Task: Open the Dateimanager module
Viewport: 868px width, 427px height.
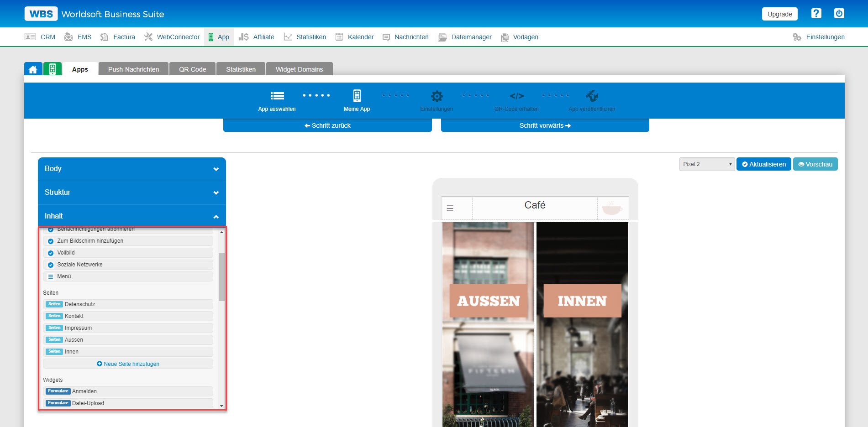Action: (x=465, y=37)
